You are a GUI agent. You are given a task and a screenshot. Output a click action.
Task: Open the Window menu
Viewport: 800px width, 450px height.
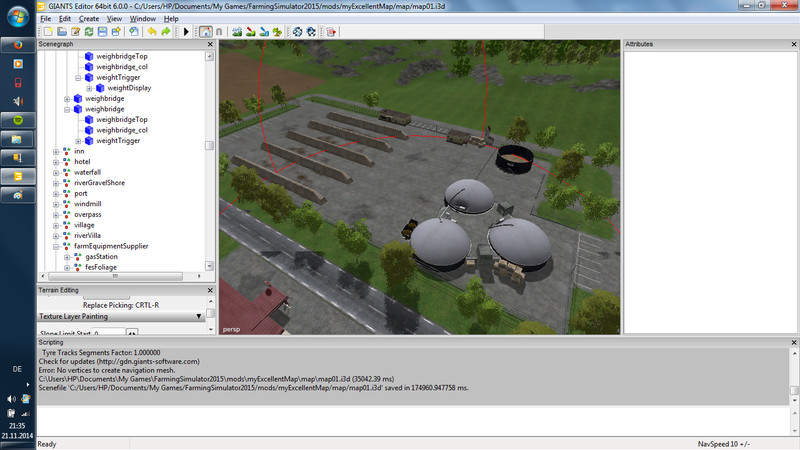pyautogui.click(x=142, y=18)
